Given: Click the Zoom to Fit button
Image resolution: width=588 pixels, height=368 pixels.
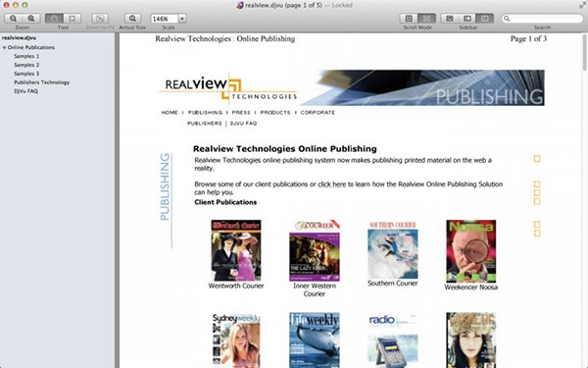Looking at the screenshot, I should 100,19.
